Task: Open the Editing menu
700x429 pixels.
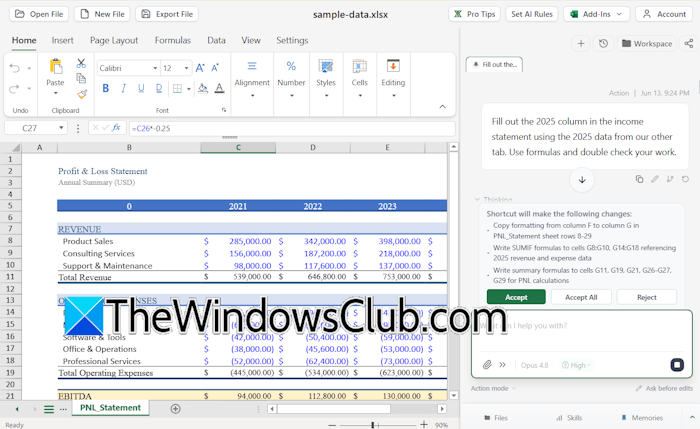Action: 393,79
